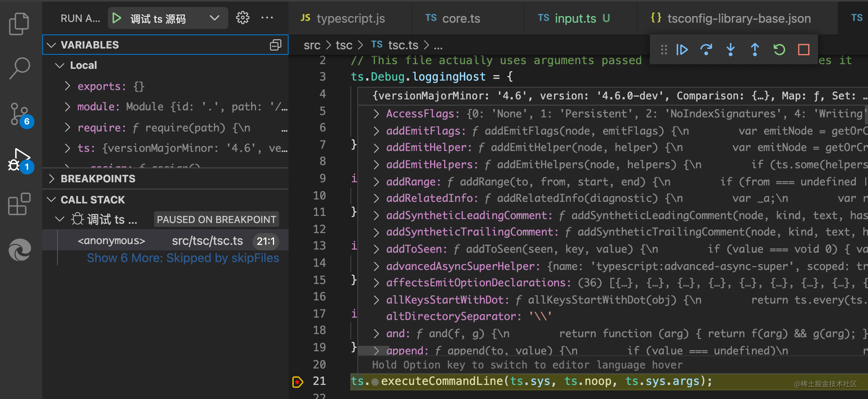Open the Run and Debug view
868x399 pixels.
click(x=20, y=160)
